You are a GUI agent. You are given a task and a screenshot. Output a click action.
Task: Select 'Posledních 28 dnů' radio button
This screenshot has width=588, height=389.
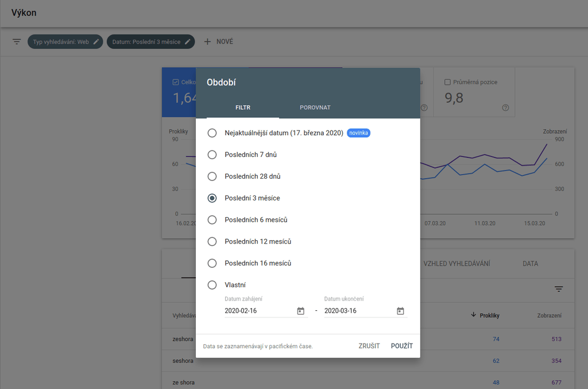(x=212, y=176)
